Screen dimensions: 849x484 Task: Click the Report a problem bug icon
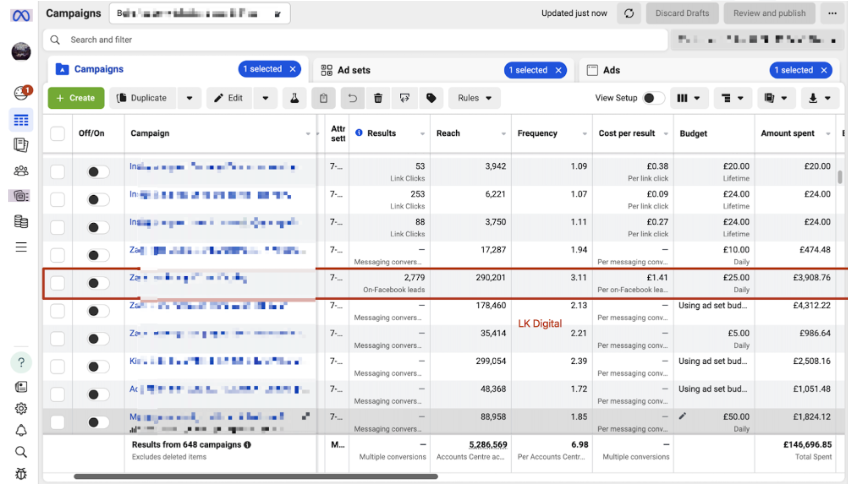tap(21, 474)
